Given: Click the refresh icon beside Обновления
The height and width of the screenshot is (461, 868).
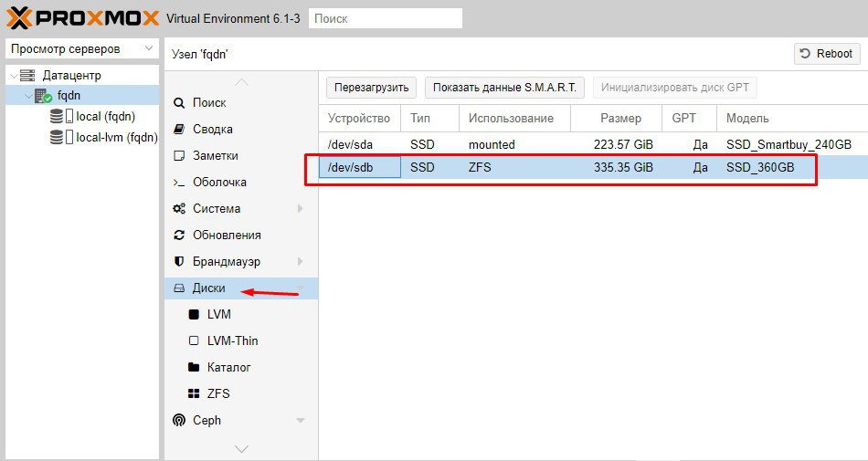Looking at the screenshot, I should [179, 236].
